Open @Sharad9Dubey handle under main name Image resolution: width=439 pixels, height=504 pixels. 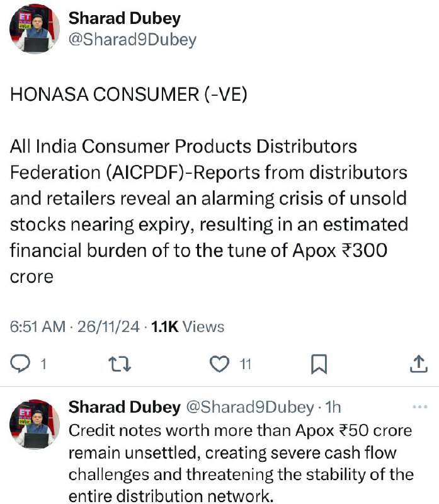click(132, 40)
